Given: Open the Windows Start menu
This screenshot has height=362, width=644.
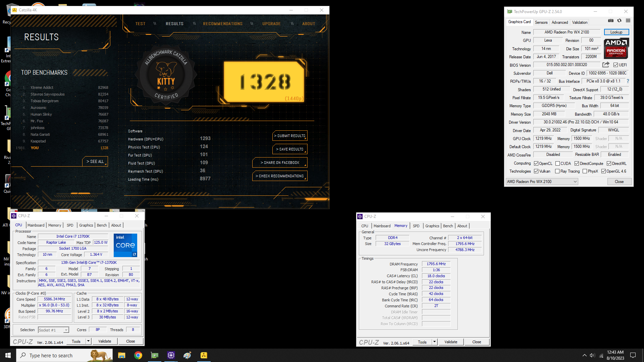Looking at the screenshot, I should (8, 355).
